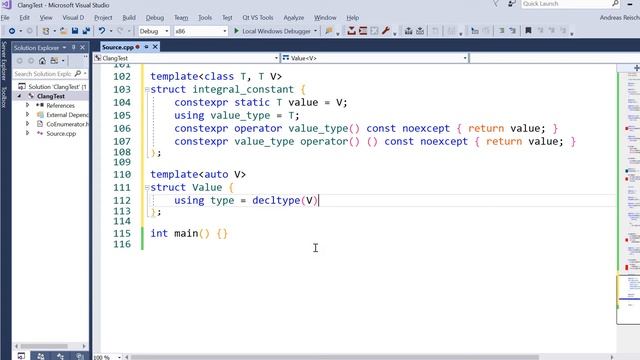The image size is (640, 360).
Task: Click the Navigate Backward toolbar icon
Action: click(x=12, y=31)
